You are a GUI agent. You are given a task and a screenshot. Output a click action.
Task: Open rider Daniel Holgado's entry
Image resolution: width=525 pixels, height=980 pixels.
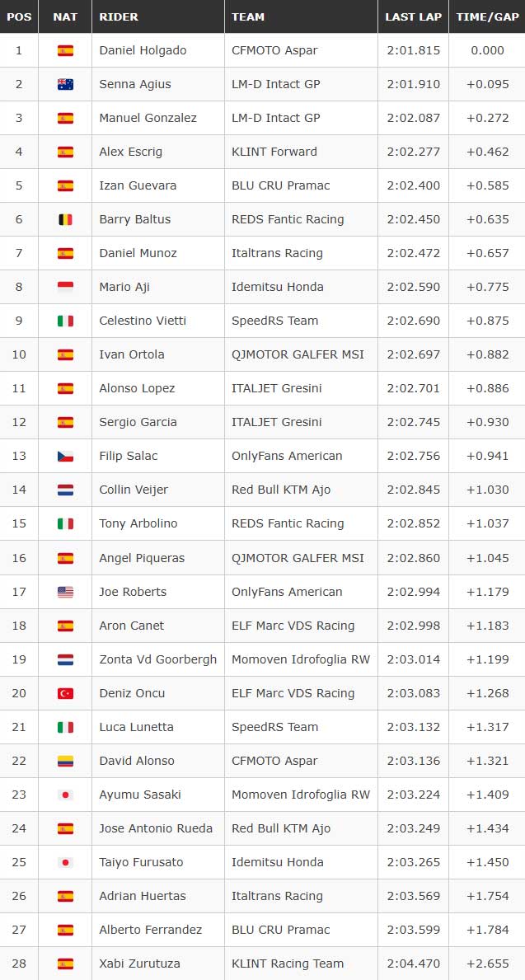(x=143, y=50)
